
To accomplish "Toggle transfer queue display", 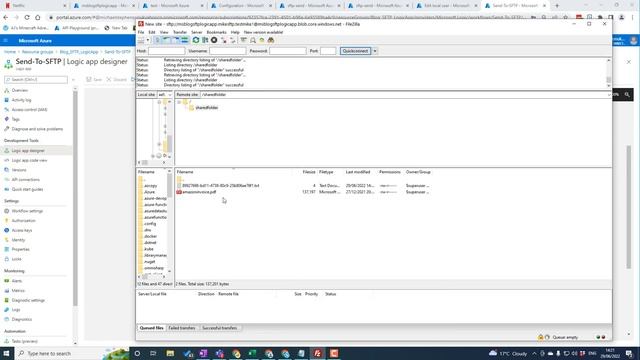I will (x=184, y=40).
